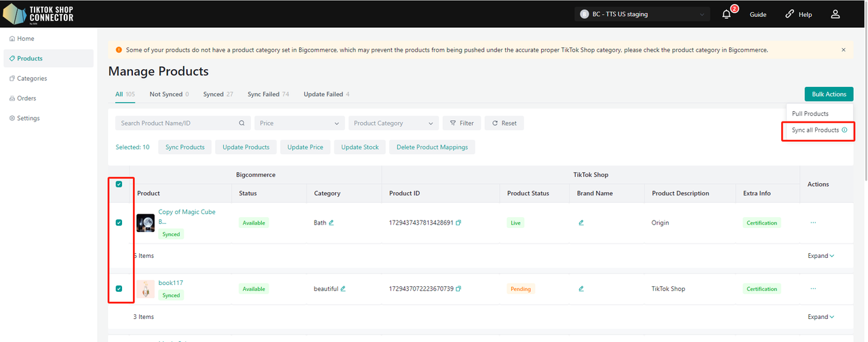Viewport: 868px width, 342px height.
Task: Copy product ID 1729437437813428691 icon
Action: point(459,223)
